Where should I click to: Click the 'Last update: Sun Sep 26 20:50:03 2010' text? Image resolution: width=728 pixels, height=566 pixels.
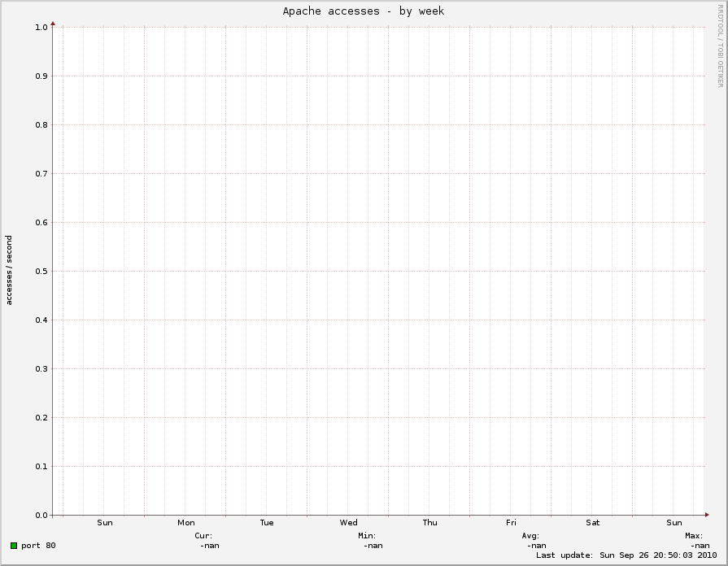tap(626, 555)
